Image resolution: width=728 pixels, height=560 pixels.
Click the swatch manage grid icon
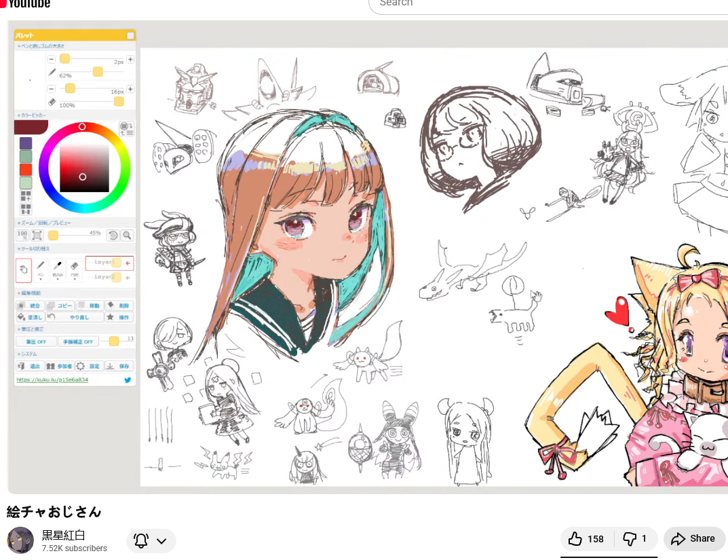[x=26, y=208]
